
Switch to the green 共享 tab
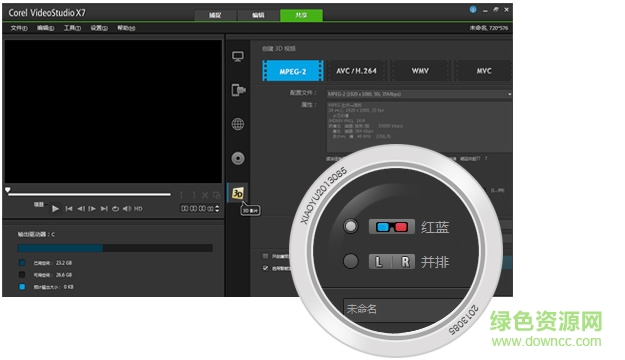301,15
